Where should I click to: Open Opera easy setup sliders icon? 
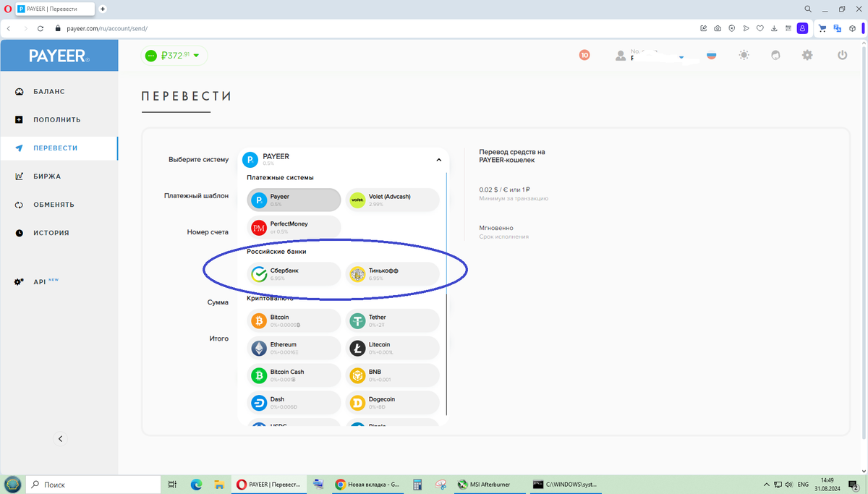788,28
